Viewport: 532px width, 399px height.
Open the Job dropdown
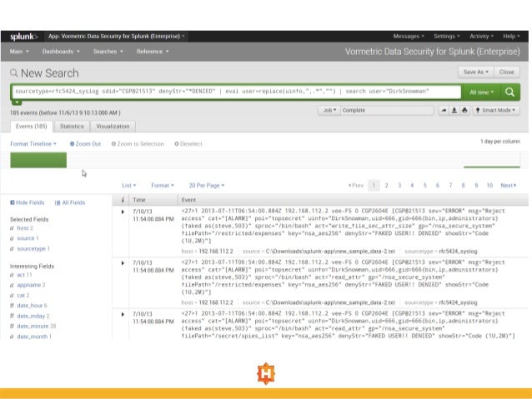[x=329, y=111]
